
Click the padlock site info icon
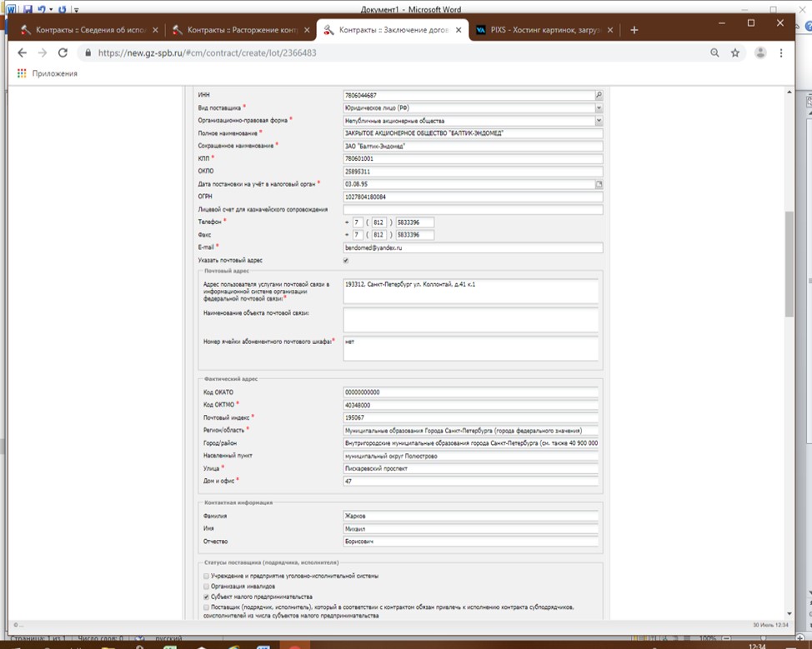(x=88, y=52)
